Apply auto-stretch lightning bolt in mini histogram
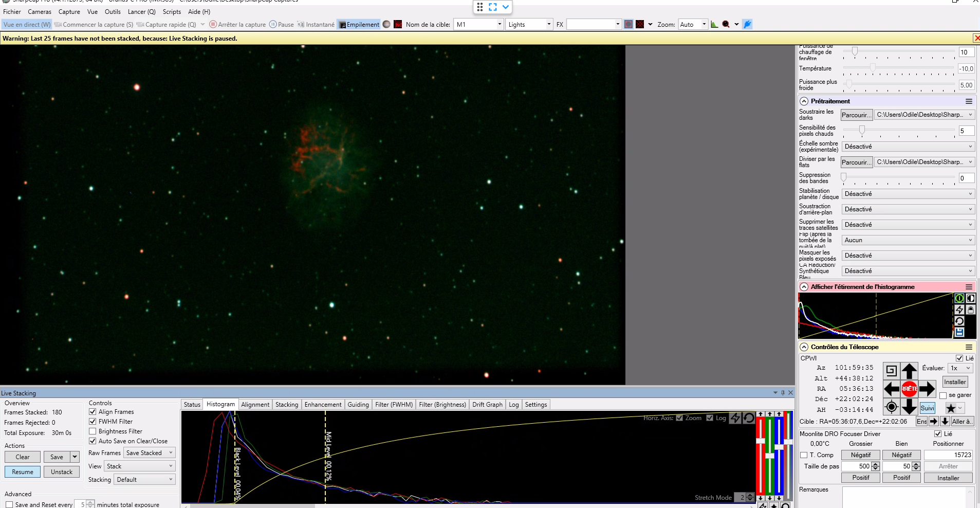Image resolution: width=980 pixels, height=508 pixels. coord(959,310)
